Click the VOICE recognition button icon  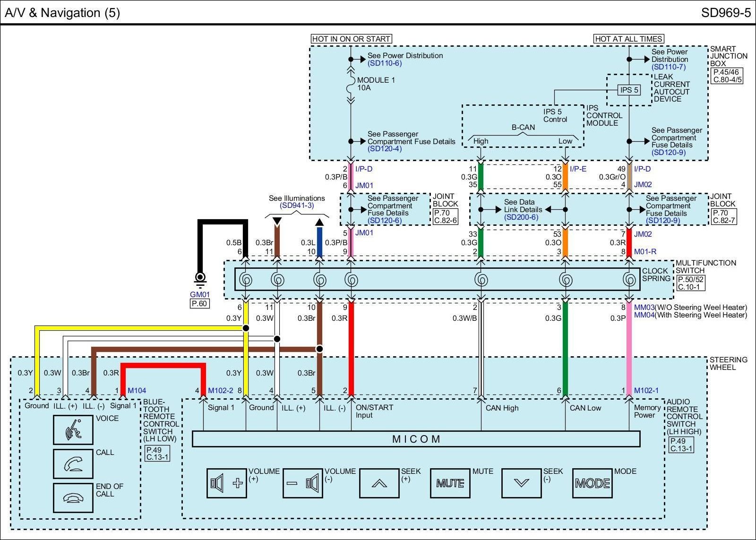[73, 429]
